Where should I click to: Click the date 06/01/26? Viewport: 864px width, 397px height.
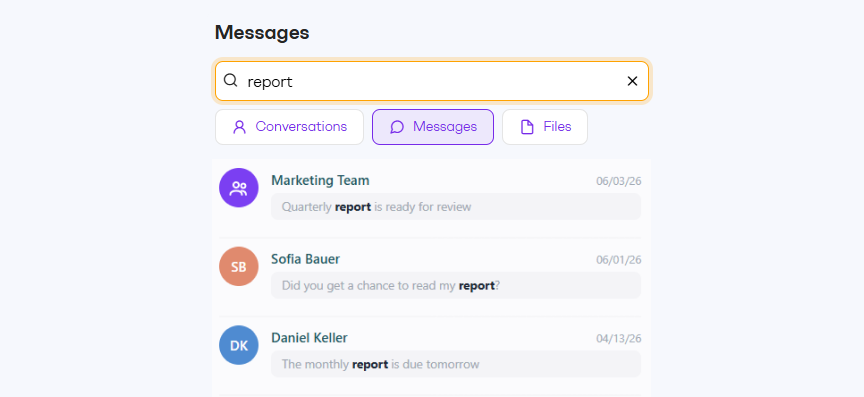click(619, 260)
